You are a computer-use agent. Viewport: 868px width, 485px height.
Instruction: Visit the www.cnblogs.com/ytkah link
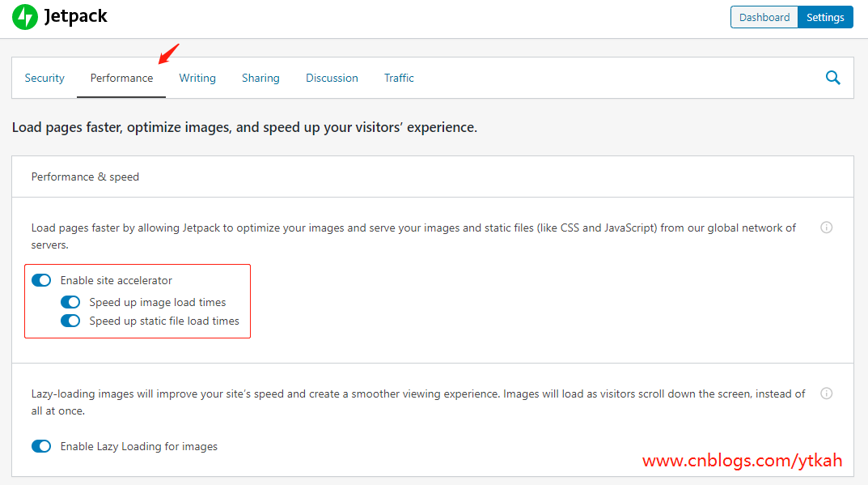741,460
